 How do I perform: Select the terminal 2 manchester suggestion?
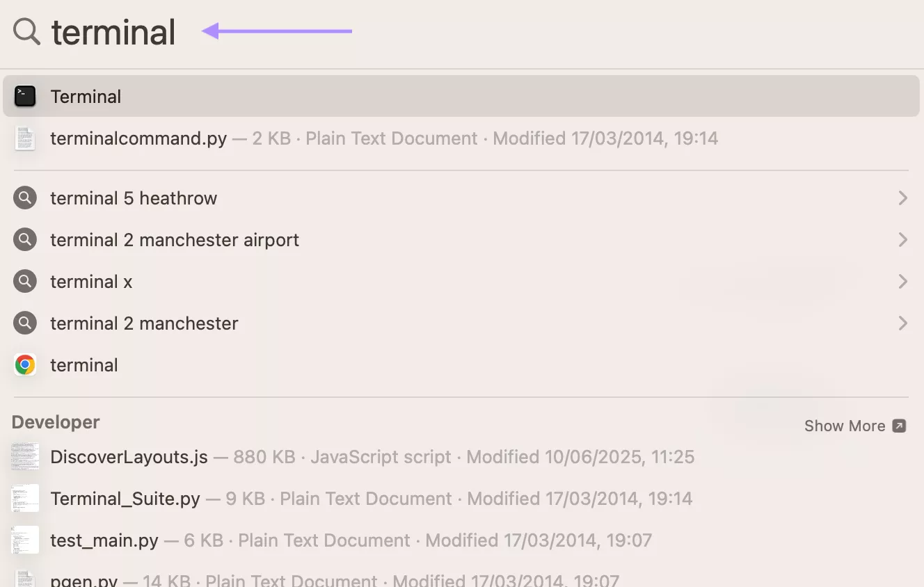coord(144,323)
